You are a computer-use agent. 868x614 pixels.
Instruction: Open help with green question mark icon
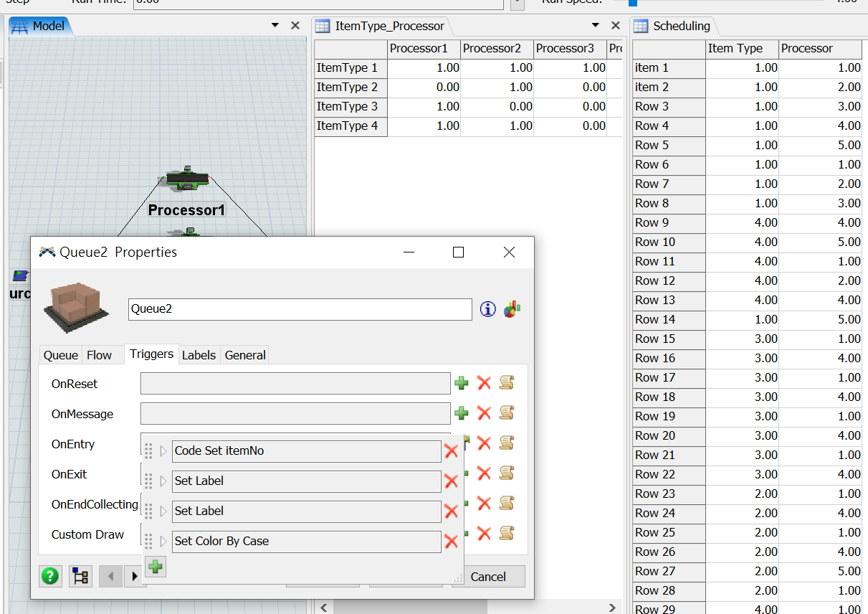(x=50, y=576)
